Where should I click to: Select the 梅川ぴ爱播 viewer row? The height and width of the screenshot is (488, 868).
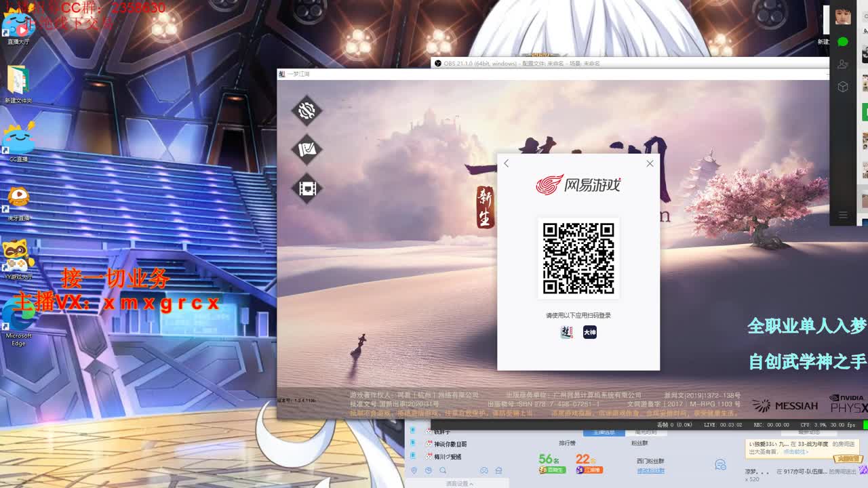[448, 457]
